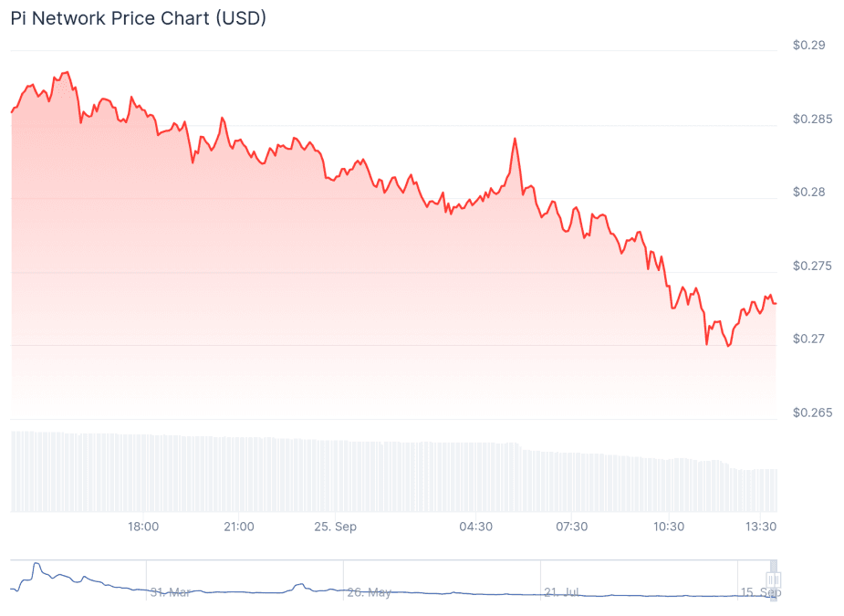This screenshot has width=844, height=616.
Task: Click the 10:30 time axis label
Action: [x=669, y=526]
